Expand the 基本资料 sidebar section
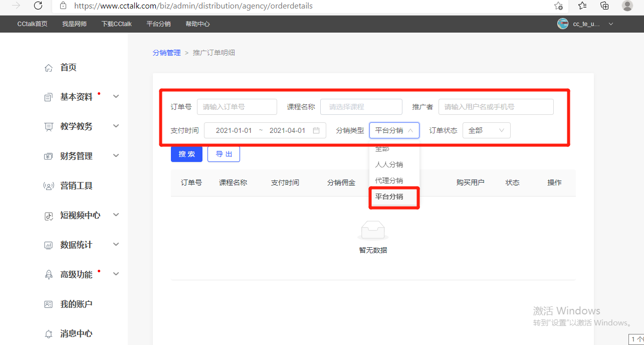This screenshot has width=644, height=345. 116,97
